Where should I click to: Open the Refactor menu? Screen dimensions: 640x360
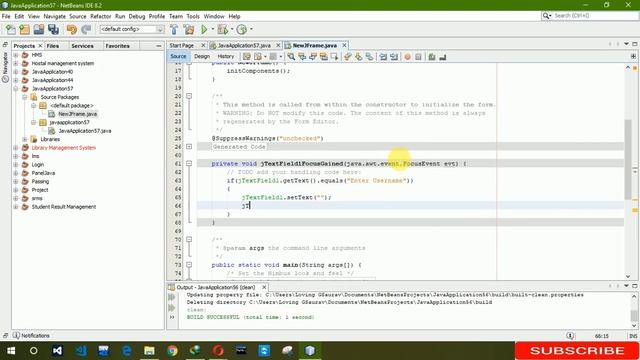point(100,16)
